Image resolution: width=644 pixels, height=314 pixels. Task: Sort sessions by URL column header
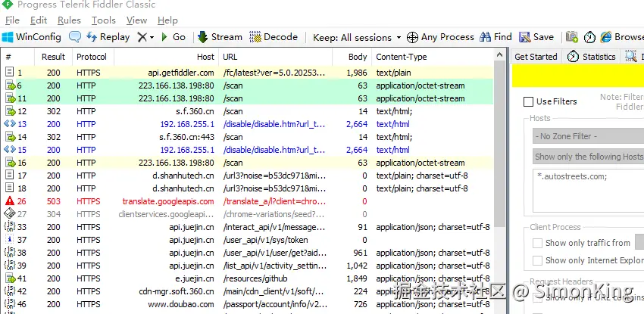(x=275, y=57)
